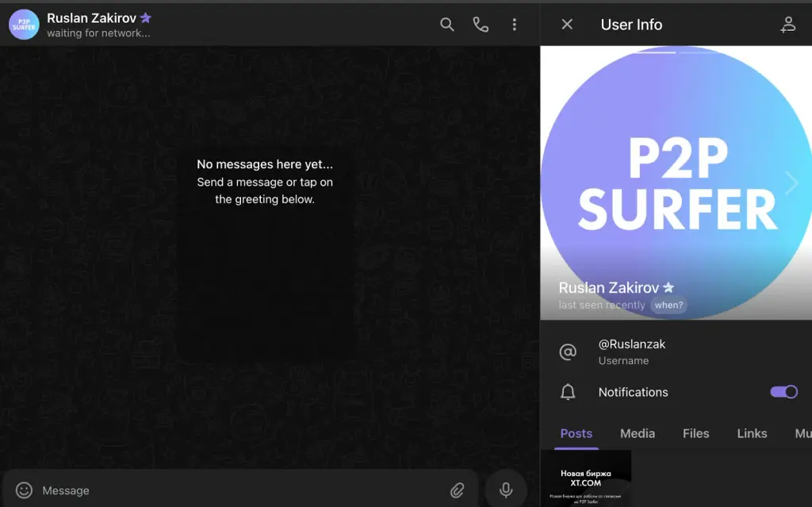
Task: Click "waiting for network..." status text
Action: [98, 33]
